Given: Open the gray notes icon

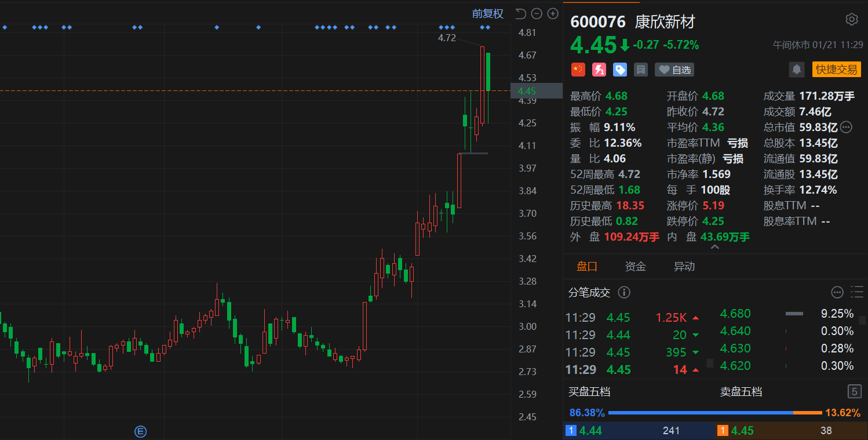Looking at the screenshot, I should 641,70.
